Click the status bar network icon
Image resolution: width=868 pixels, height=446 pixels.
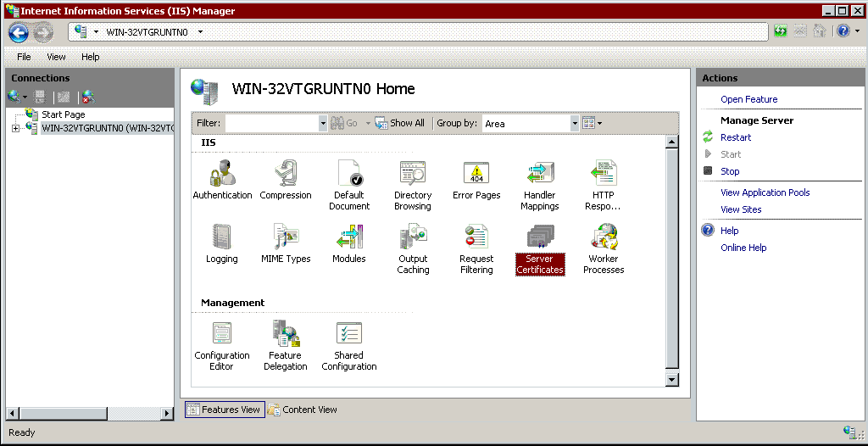(x=849, y=432)
